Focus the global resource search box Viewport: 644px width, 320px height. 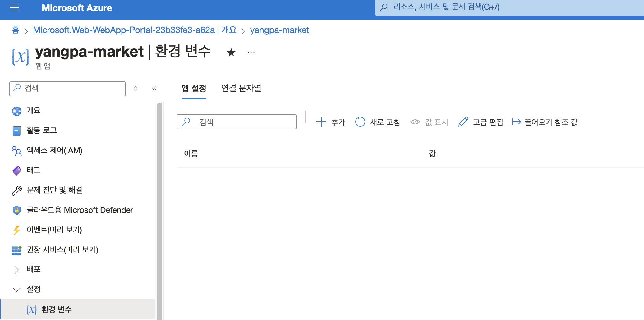(510, 7)
